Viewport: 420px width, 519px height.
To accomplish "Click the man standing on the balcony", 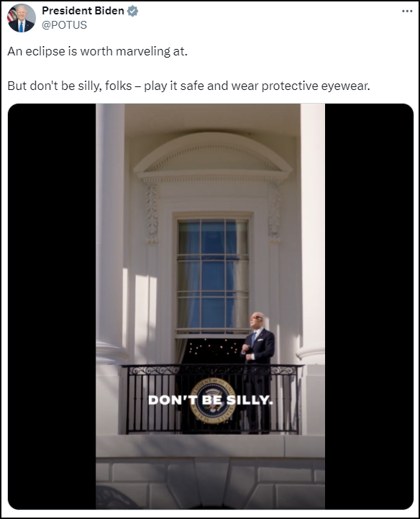I will (x=258, y=372).
